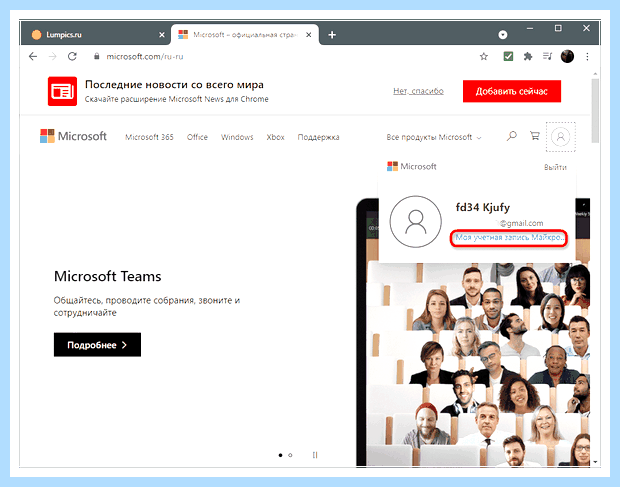The image size is (620, 487).
Task: Open the Extensions puzzle icon
Action: point(528,57)
